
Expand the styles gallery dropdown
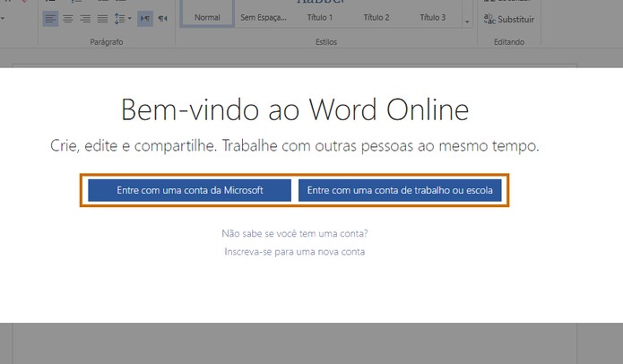[467, 22]
